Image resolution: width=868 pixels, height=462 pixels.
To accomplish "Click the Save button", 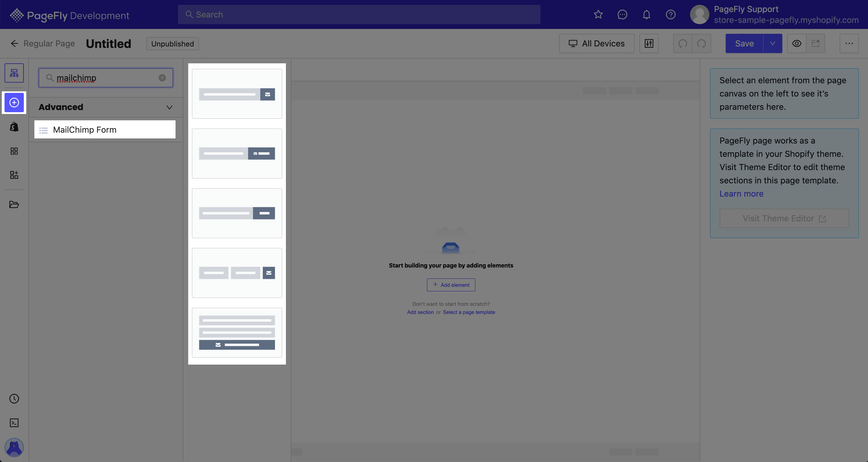I will pos(744,43).
